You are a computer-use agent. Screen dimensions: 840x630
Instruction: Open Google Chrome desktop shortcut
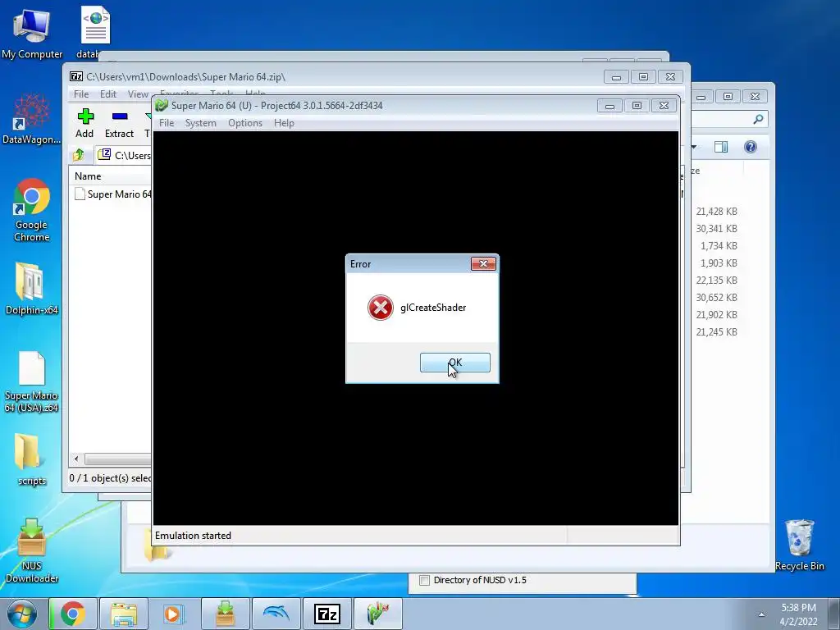tap(32, 210)
